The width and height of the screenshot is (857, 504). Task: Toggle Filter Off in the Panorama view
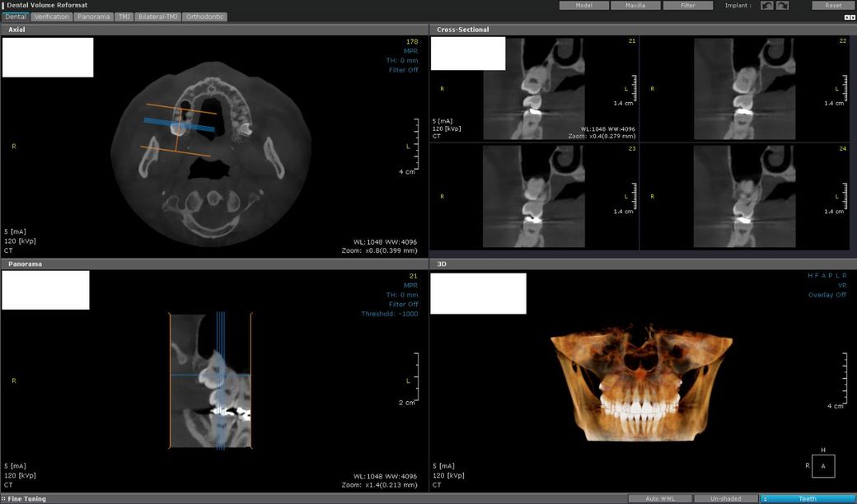coord(403,304)
